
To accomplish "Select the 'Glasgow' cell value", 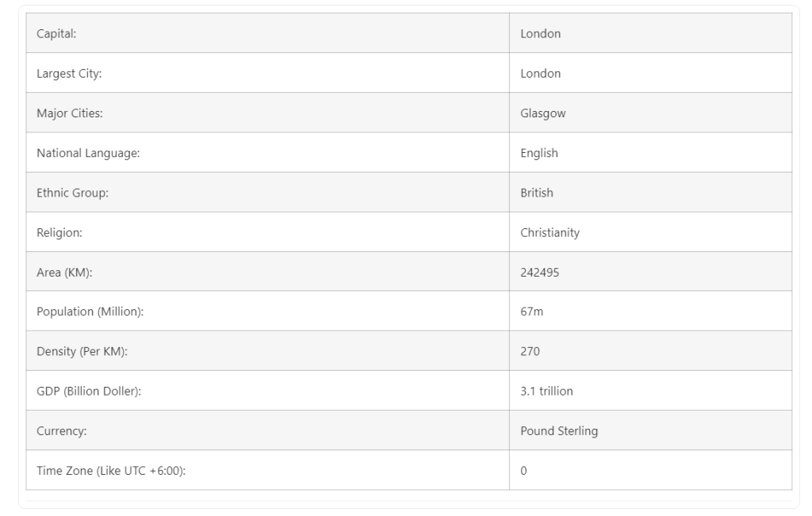I will [x=542, y=113].
